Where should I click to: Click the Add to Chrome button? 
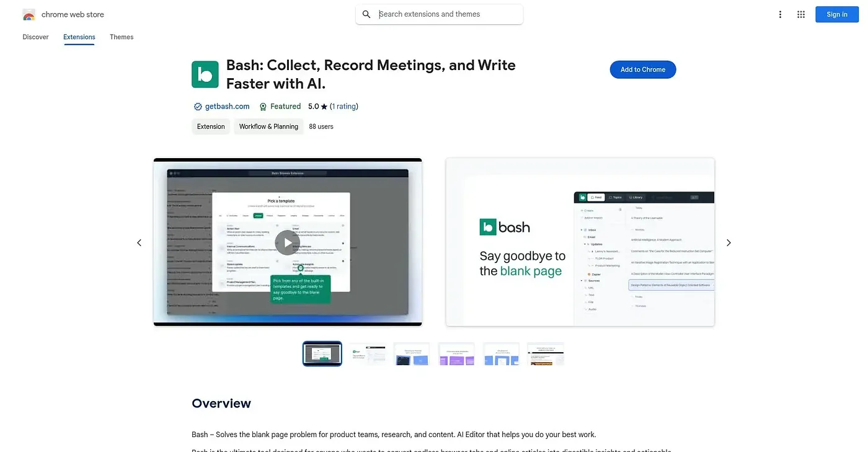[x=643, y=69]
